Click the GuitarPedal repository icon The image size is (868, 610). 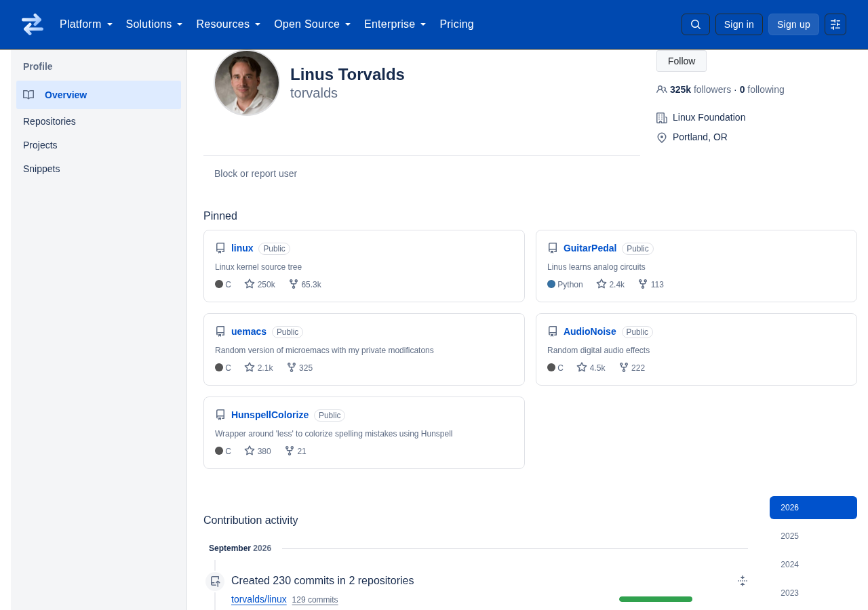pyautogui.click(x=553, y=248)
